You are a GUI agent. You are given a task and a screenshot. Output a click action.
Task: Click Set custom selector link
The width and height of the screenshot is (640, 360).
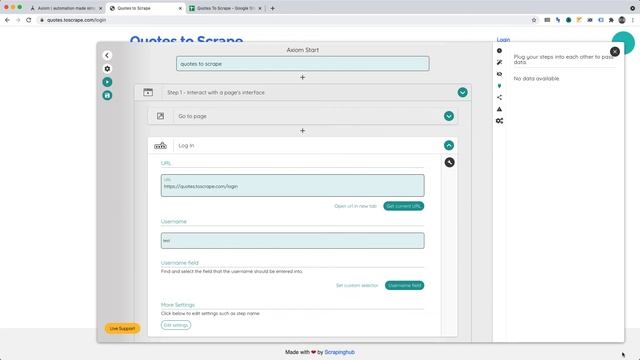point(357,285)
